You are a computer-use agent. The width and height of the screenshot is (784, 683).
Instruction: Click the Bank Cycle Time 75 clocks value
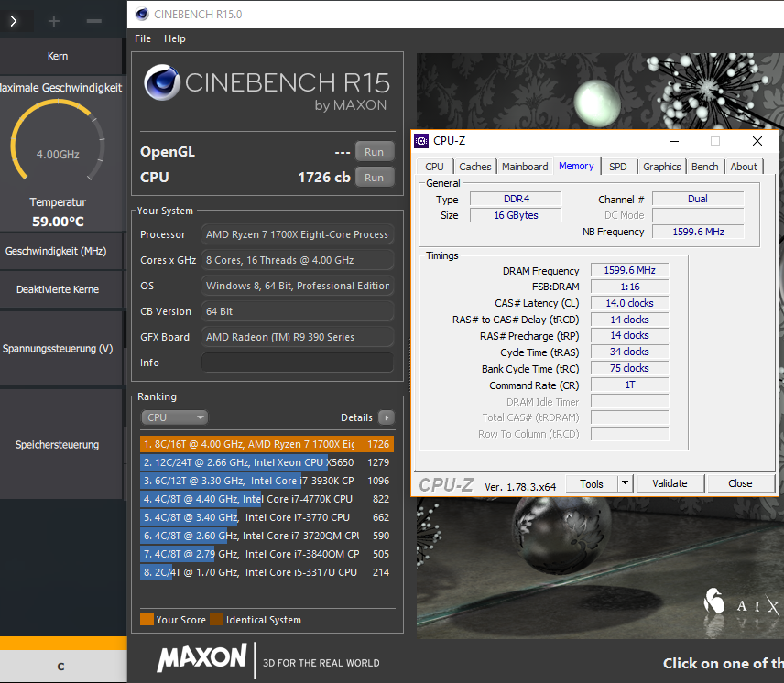[629, 368]
